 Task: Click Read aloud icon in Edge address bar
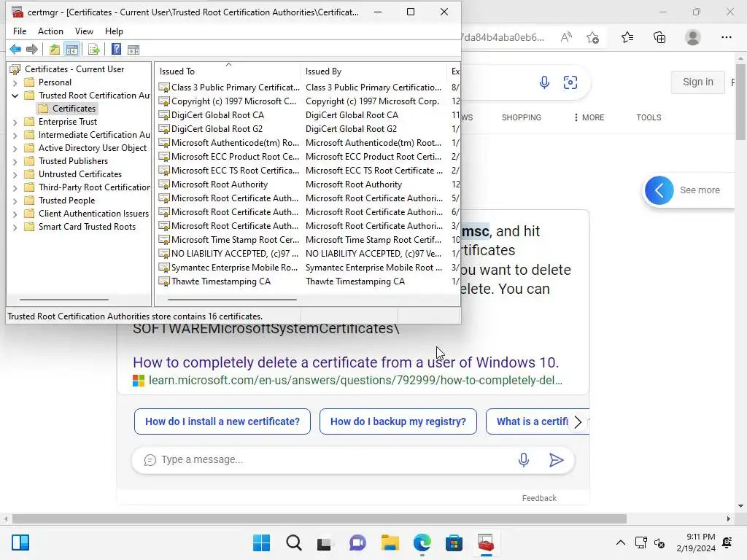[566, 37]
